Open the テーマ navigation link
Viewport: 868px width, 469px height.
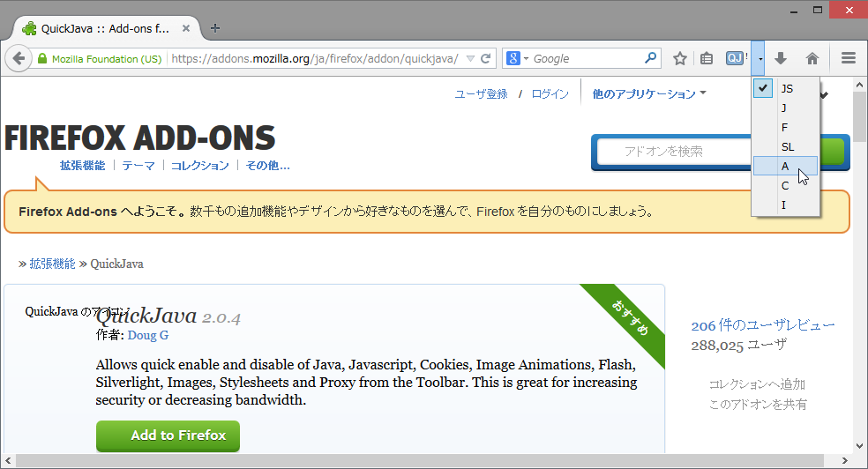coord(138,166)
